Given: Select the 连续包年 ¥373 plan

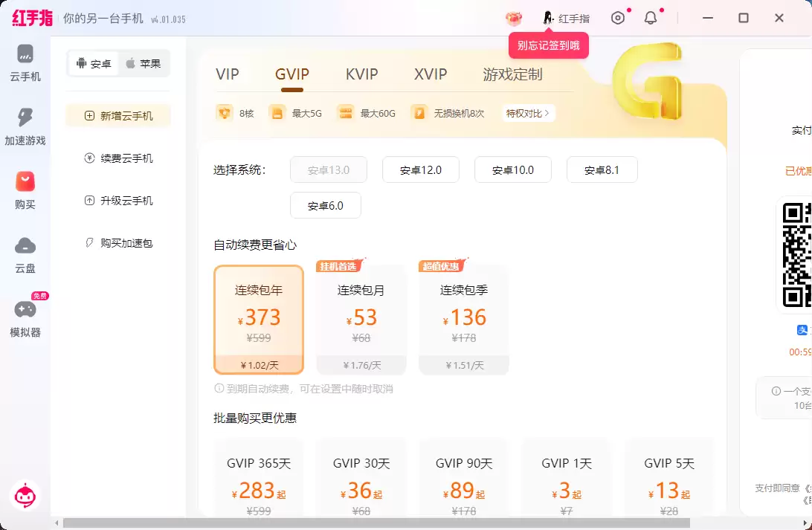Looking at the screenshot, I should (x=259, y=320).
